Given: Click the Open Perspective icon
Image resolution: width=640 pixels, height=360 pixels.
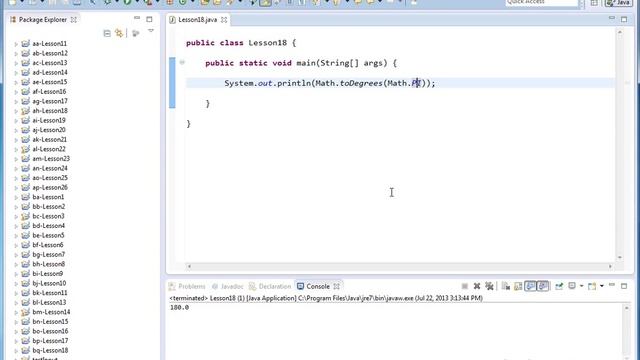Looking at the screenshot, I should (594, 3).
